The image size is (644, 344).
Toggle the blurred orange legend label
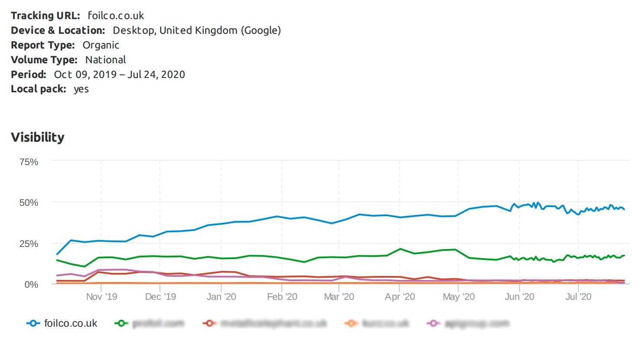pos(385,323)
